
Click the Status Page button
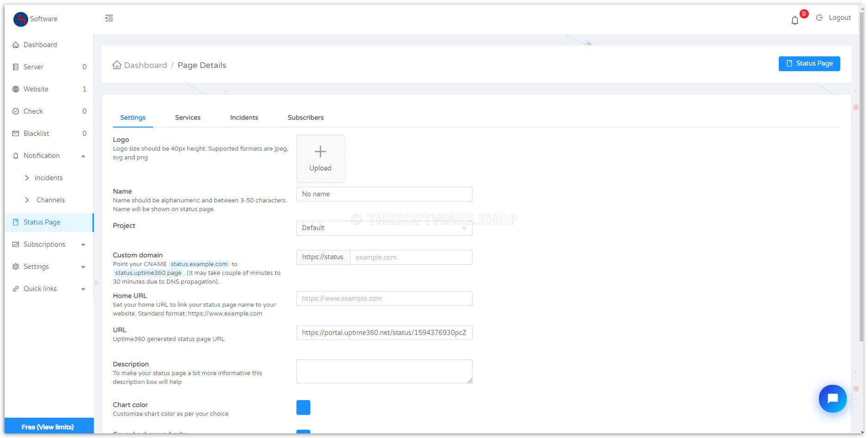tap(809, 63)
